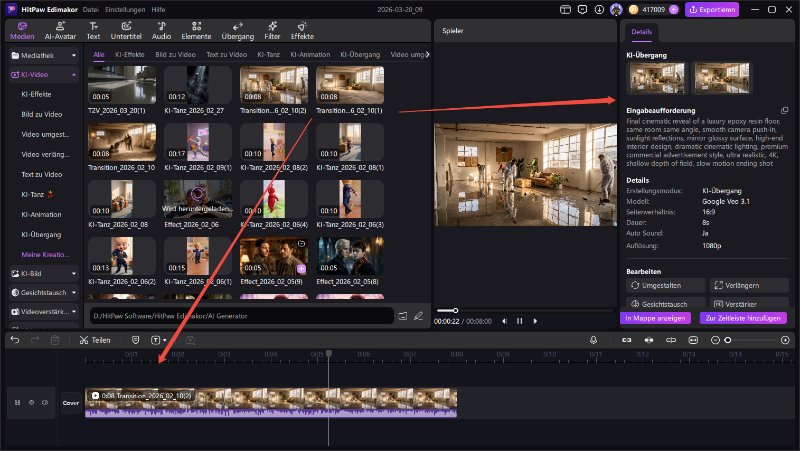800x451 pixels.
Task: Redo the last timeline action
Action: pos(35,340)
